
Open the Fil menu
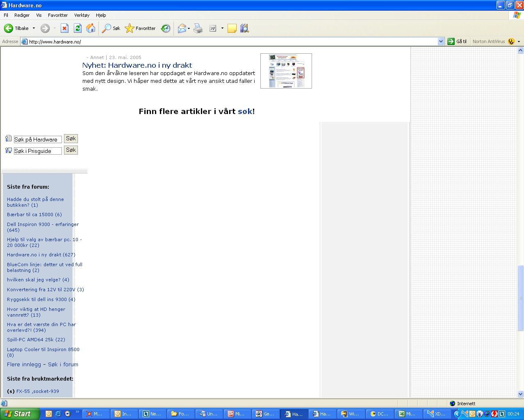(x=6, y=15)
